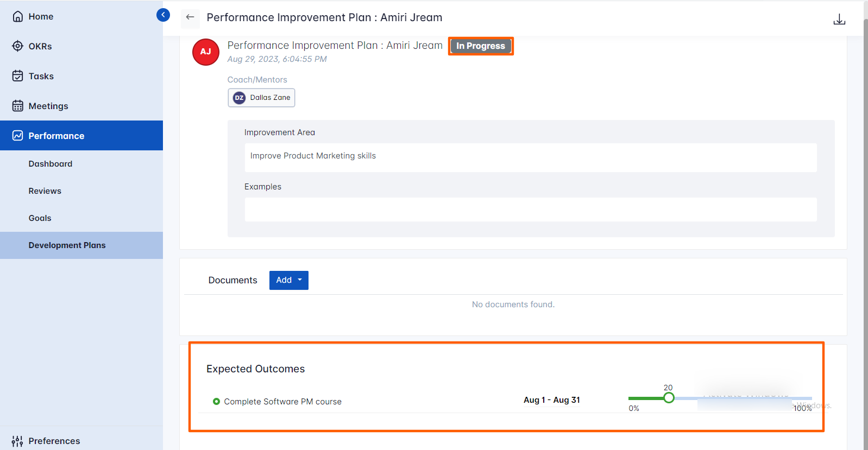The image size is (868, 450).
Task: Click the Meetings calendar icon
Action: (x=18, y=106)
